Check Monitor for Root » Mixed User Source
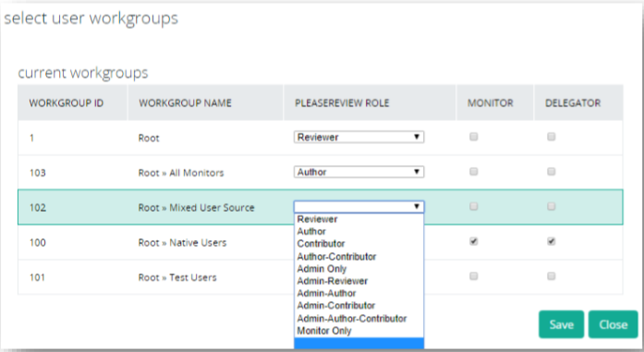Viewport: 644px width, 352px height. tap(474, 207)
